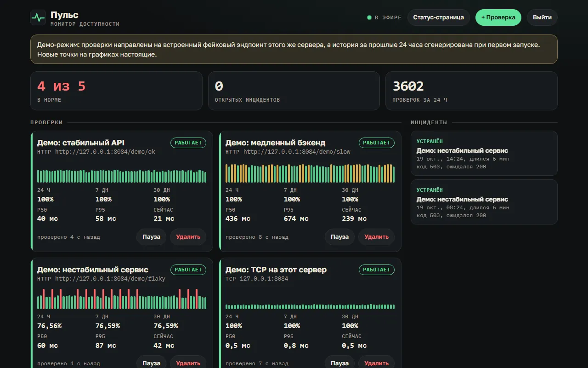Delete the Демо: медленный бэкенд check
Image resolution: width=588 pixels, height=368 pixels.
coord(377,237)
